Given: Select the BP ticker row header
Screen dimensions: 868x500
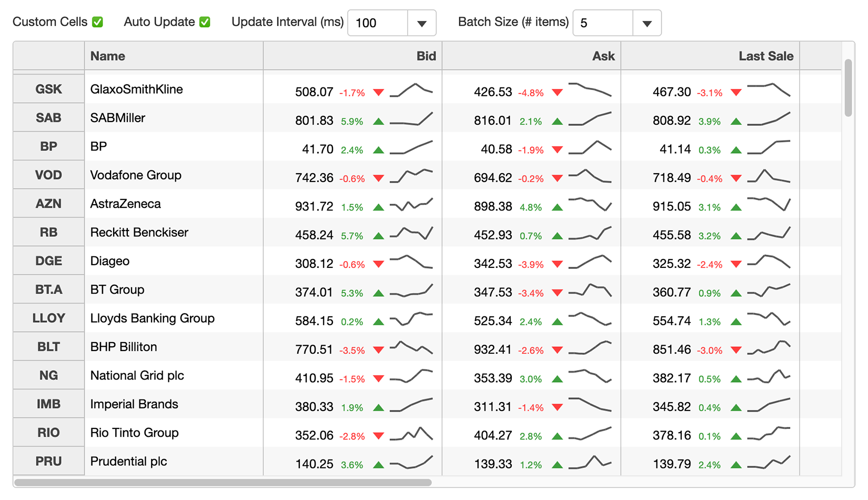Looking at the screenshot, I should (x=48, y=146).
